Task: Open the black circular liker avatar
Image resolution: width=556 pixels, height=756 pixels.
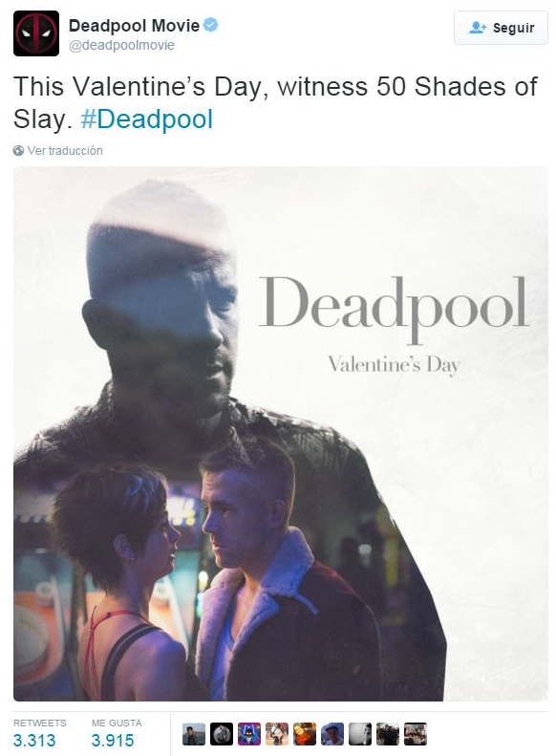Action: [x=222, y=734]
